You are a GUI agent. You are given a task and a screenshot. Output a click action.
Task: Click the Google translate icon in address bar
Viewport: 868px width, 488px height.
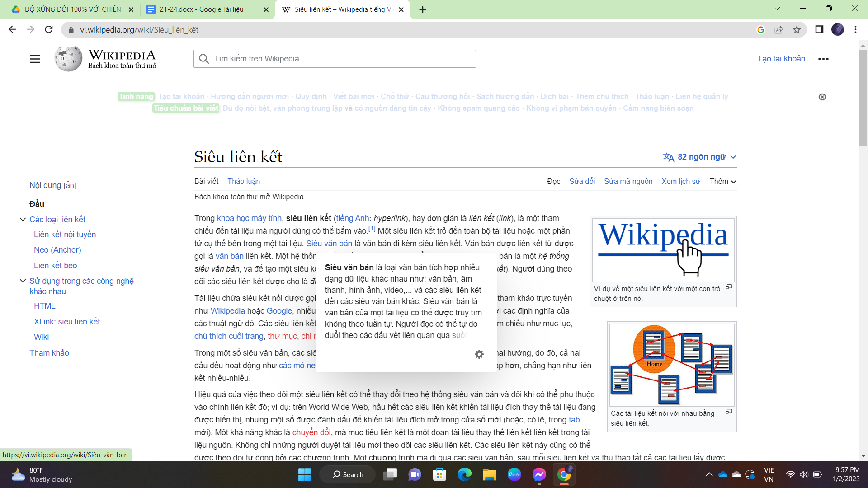pos(760,30)
